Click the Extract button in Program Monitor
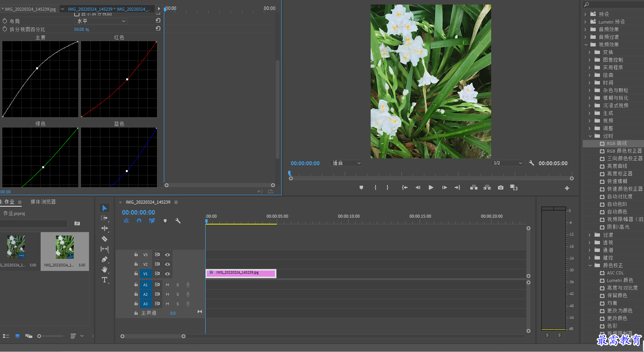 pos(487,188)
